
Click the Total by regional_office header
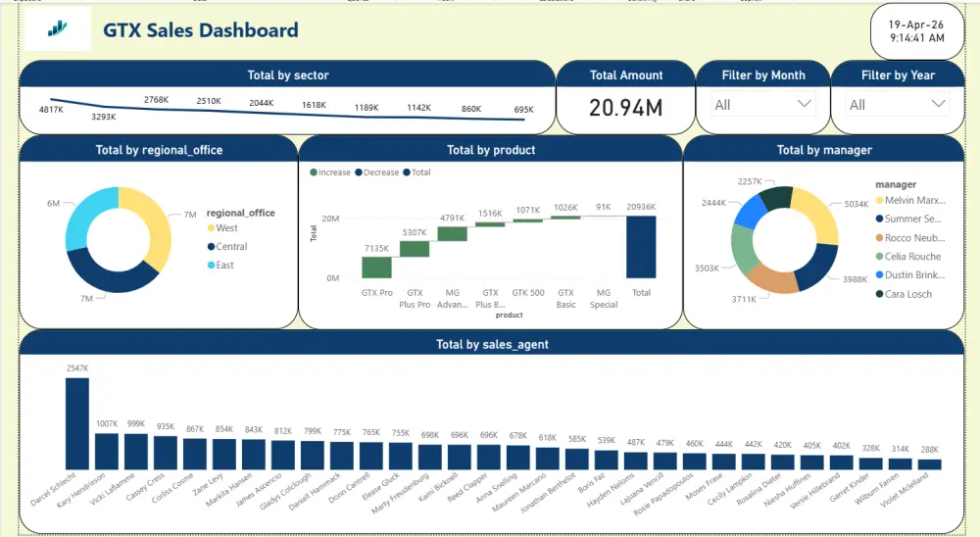pos(159,150)
